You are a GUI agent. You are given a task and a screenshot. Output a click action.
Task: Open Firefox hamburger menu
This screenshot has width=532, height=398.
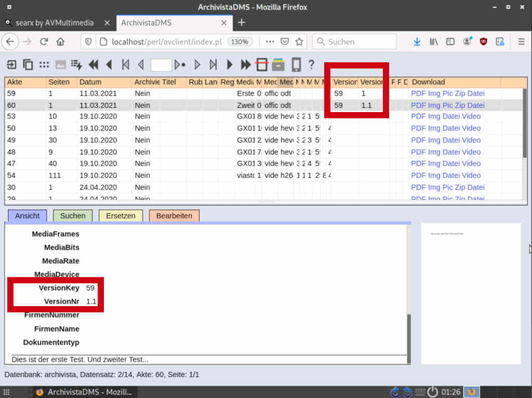click(521, 42)
